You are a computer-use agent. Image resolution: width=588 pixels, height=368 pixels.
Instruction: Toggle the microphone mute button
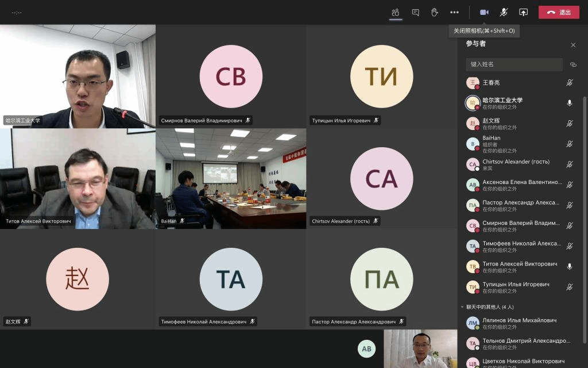(x=504, y=12)
